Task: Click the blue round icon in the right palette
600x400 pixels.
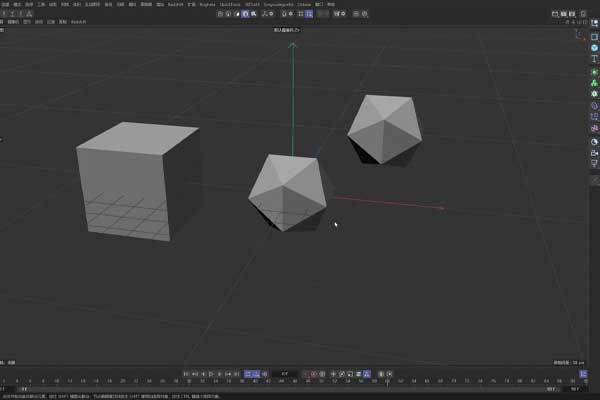Action: [x=594, y=48]
